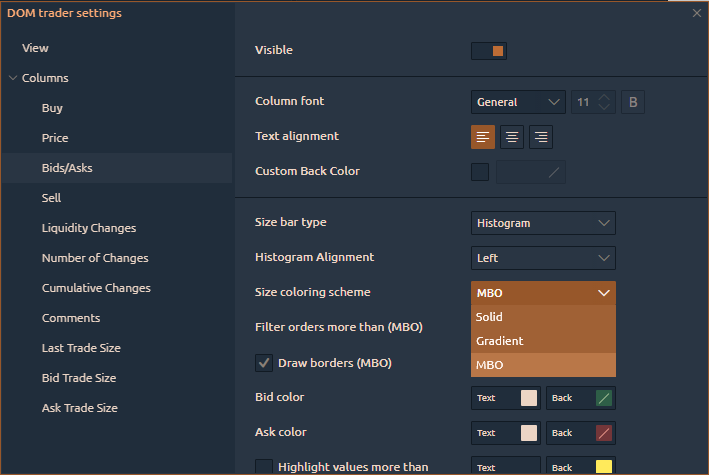Uncheck the Draw borders (MBO) checkbox

[264, 363]
